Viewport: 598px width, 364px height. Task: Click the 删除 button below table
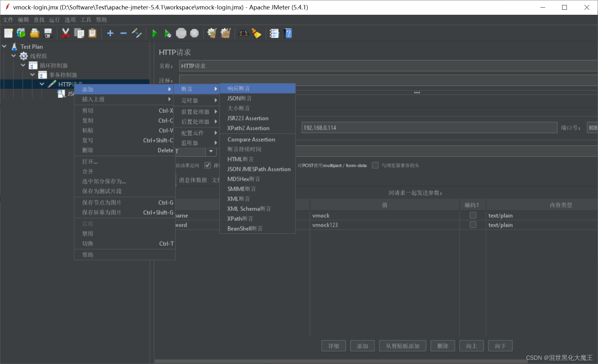point(443,346)
